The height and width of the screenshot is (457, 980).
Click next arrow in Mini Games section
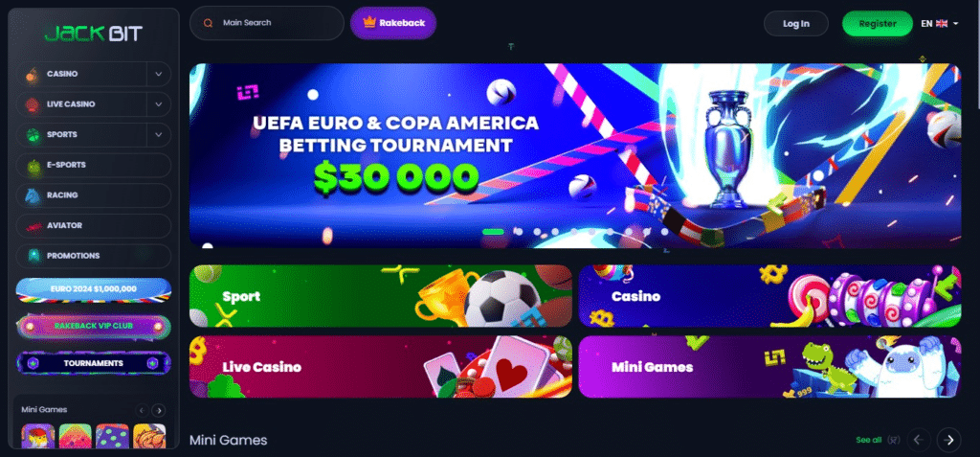point(949,440)
